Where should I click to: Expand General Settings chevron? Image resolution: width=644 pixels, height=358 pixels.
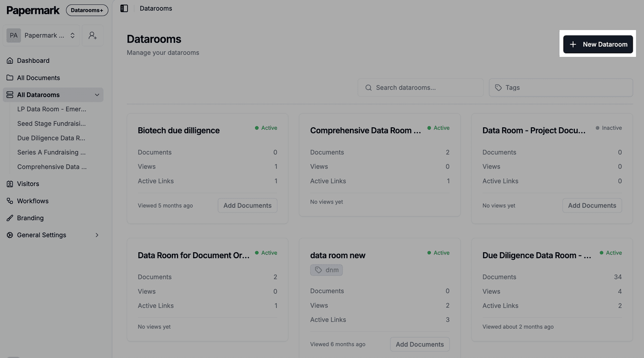[x=97, y=235]
